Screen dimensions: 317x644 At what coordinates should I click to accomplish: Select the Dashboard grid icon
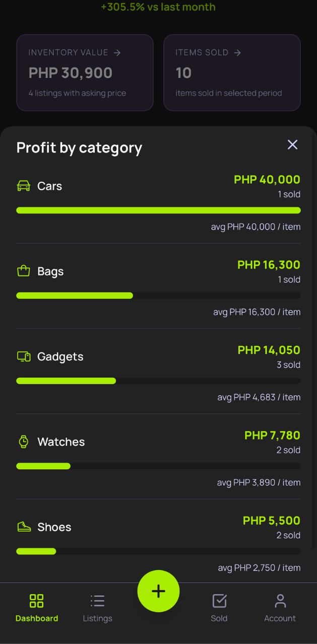[36, 601]
